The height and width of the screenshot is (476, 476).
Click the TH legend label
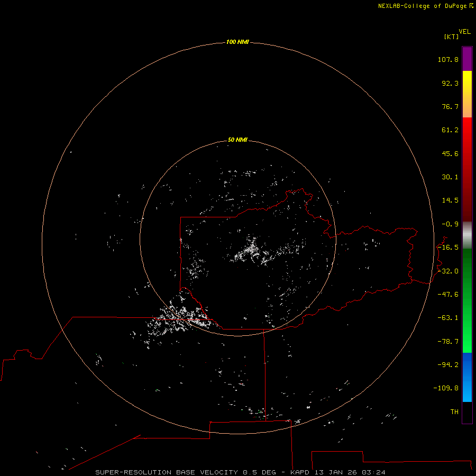454,411
